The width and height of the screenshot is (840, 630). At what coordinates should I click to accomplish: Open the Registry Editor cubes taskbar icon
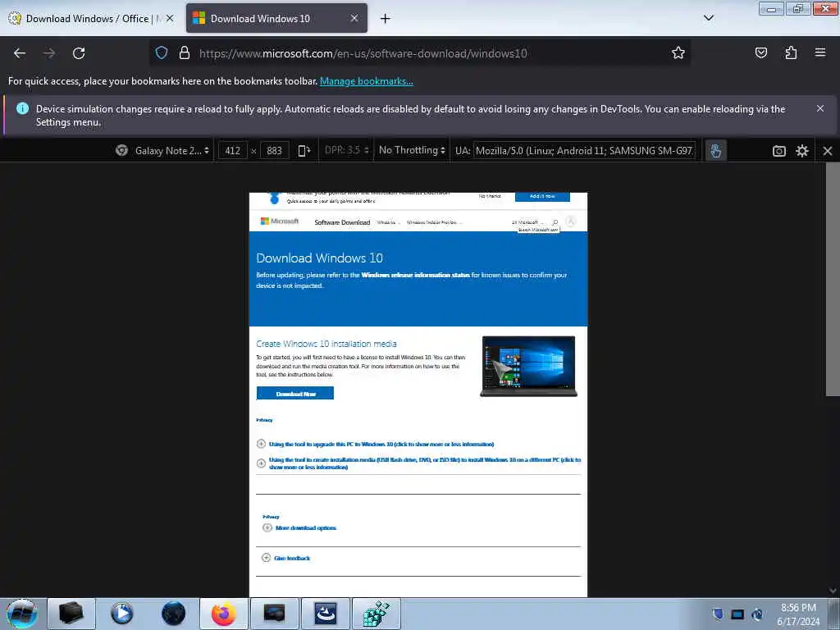pyautogui.click(x=376, y=614)
